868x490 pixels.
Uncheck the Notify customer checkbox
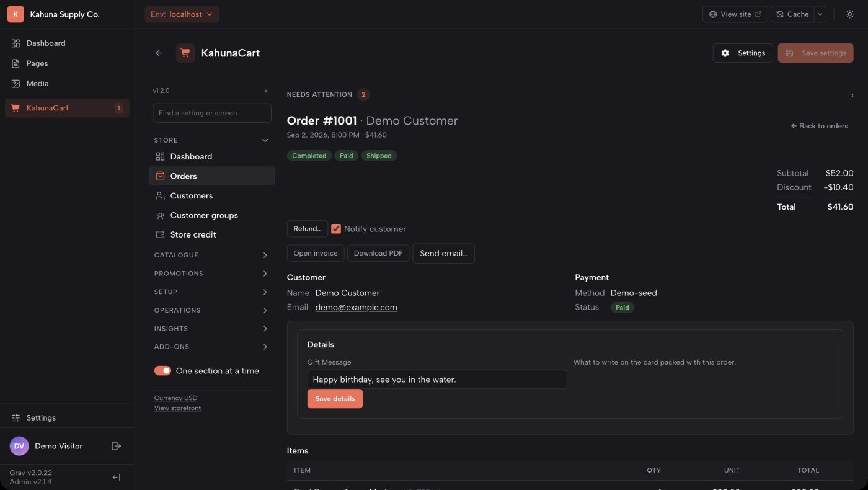(336, 229)
